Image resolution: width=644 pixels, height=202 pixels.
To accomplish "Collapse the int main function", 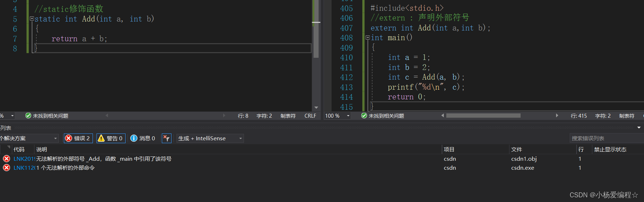I will (367, 37).
